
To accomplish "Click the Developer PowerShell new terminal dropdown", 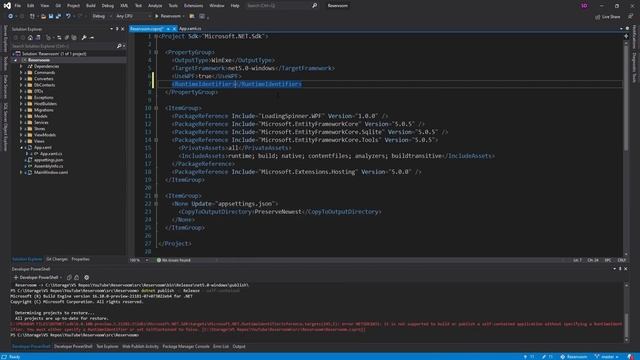I will [60, 278].
